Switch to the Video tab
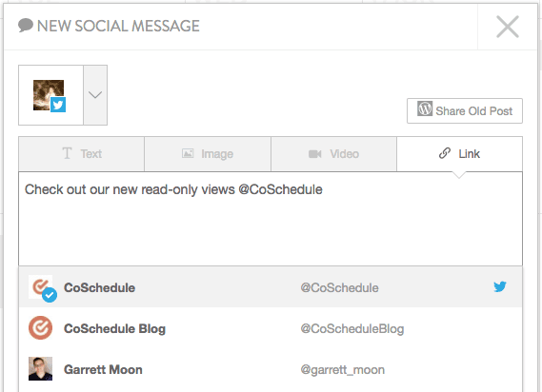The width and height of the screenshot is (542, 392). tap(333, 154)
